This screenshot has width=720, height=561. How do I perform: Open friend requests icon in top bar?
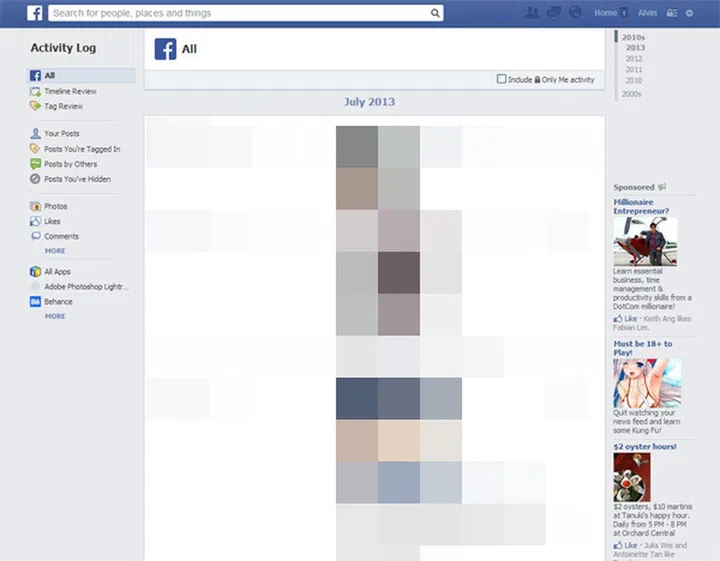point(532,12)
